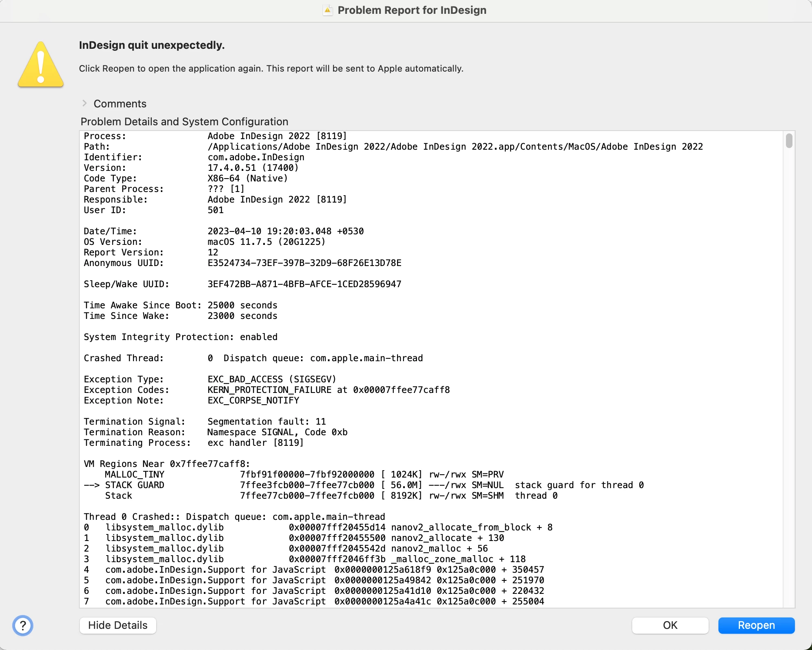The height and width of the screenshot is (650, 812).
Task: Click the nanov2_allocate_from_block stack frame
Action: click(x=461, y=527)
